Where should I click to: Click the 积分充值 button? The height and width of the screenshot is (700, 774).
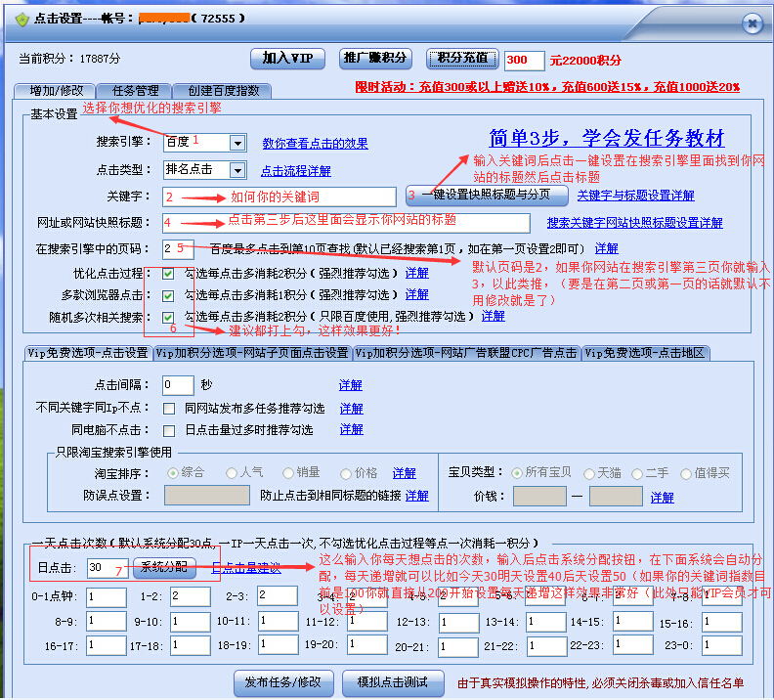[x=463, y=59]
